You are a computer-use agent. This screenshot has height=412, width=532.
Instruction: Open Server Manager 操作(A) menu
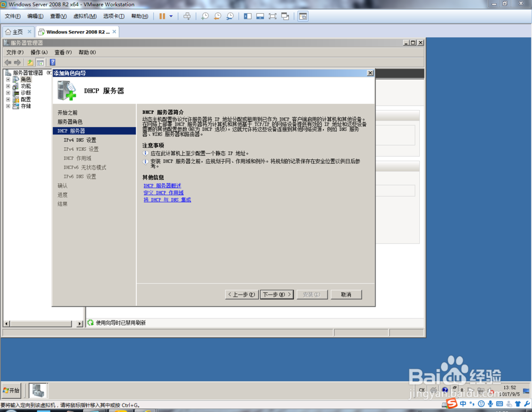pyautogui.click(x=39, y=52)
